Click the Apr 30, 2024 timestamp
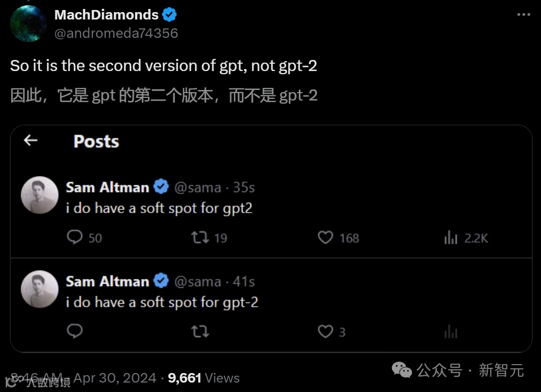541x392 pixels. click(115, 378)
